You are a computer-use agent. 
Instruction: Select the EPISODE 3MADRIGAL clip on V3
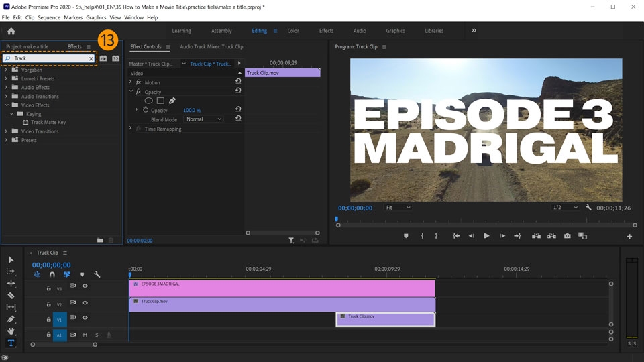(282, 288)
